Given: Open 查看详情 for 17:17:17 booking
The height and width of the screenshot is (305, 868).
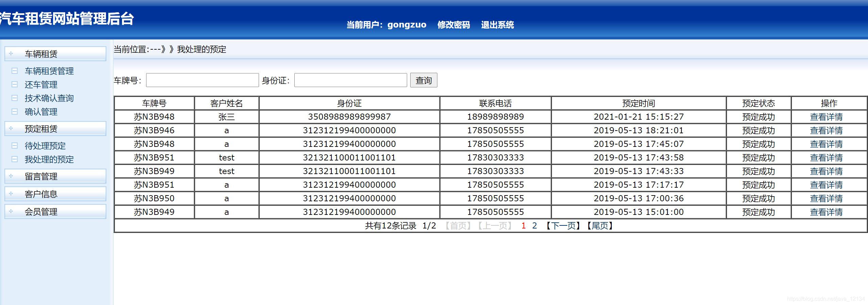Looking at the screenshot, I should click(826, 185).
